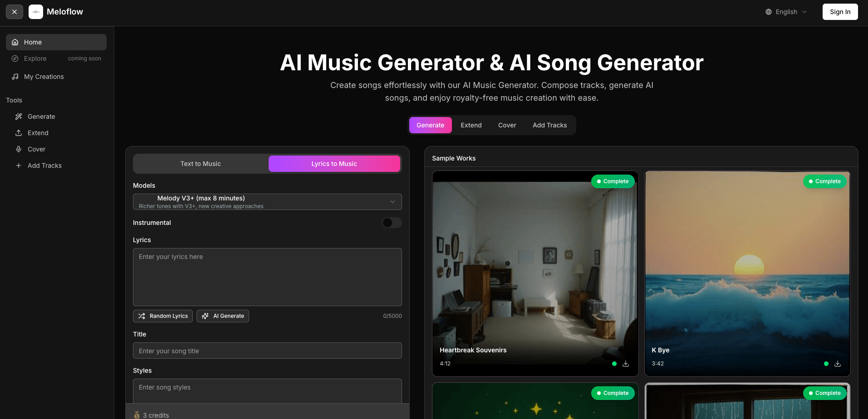Expand the Melody V3+ models dropdown
Image resolution: width=868 pixels, height=419 pixels.
pos(267,202)
